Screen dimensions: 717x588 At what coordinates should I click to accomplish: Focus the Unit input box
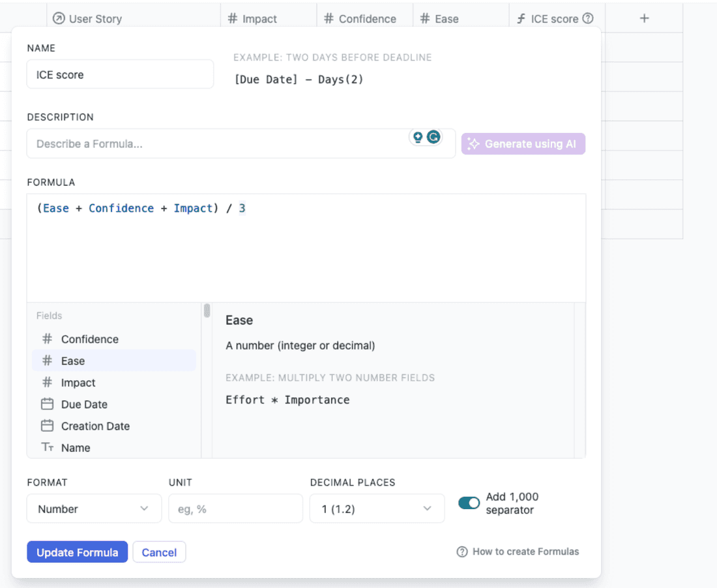click(x=235, y=508)
